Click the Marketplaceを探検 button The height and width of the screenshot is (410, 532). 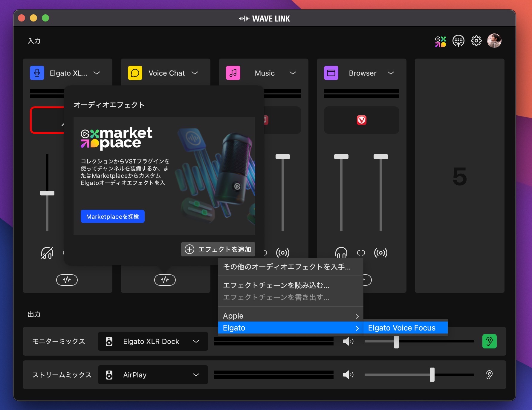(x=113, y=216)
